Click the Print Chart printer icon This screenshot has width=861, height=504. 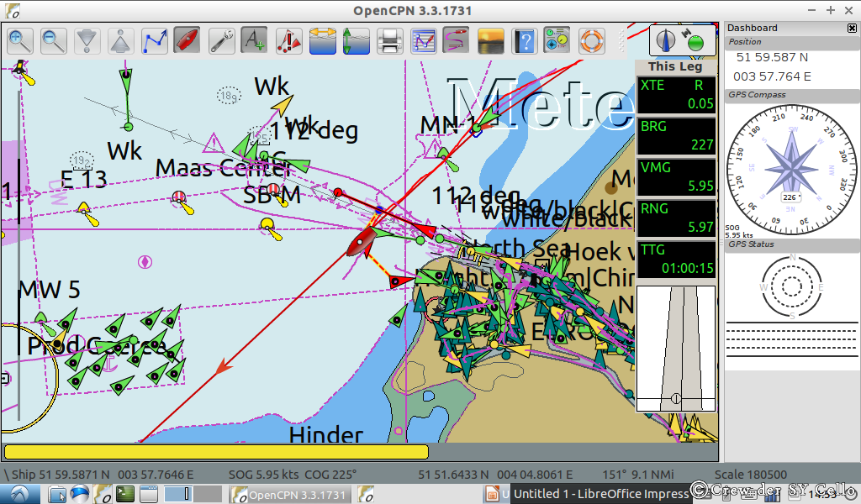pyautogui.click(x=389, y=39)
